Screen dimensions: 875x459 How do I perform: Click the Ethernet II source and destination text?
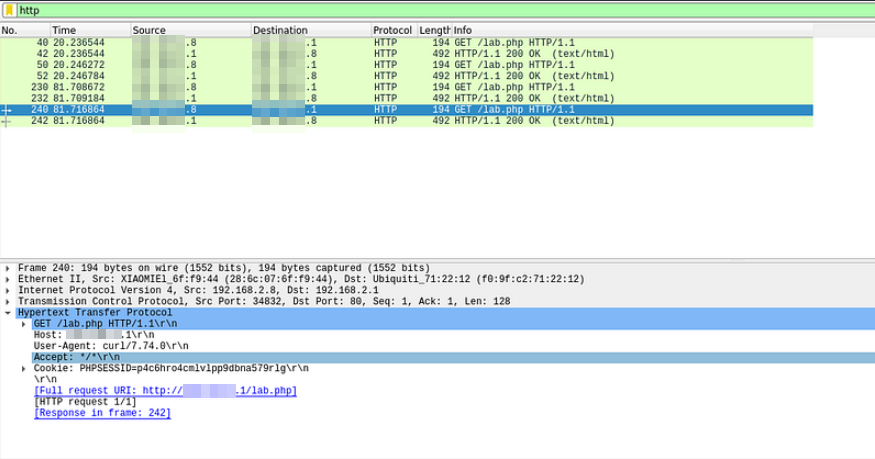point(301,279)
